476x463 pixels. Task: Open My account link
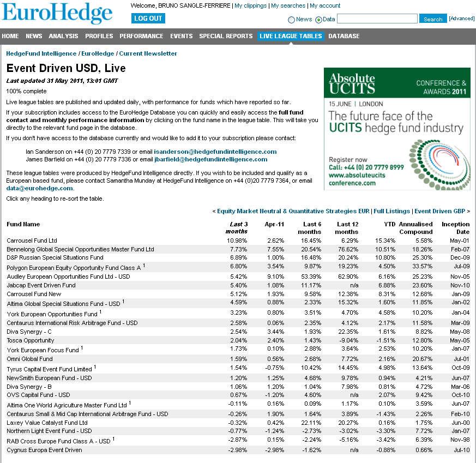[325, 5]
